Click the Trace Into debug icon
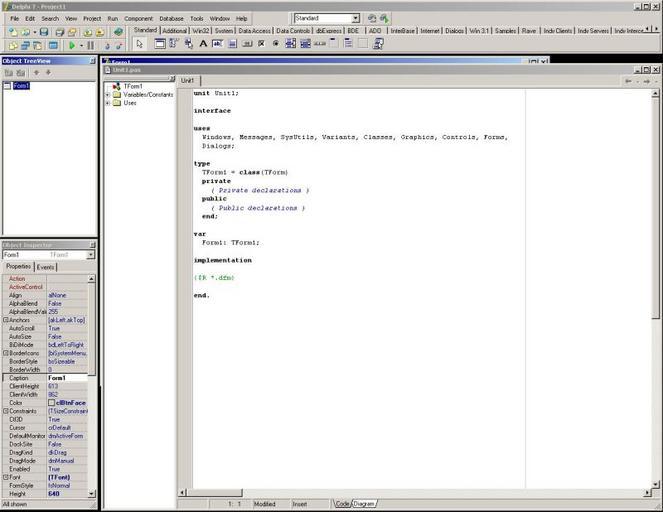This screenshot has width=663, height=512. 107,45
